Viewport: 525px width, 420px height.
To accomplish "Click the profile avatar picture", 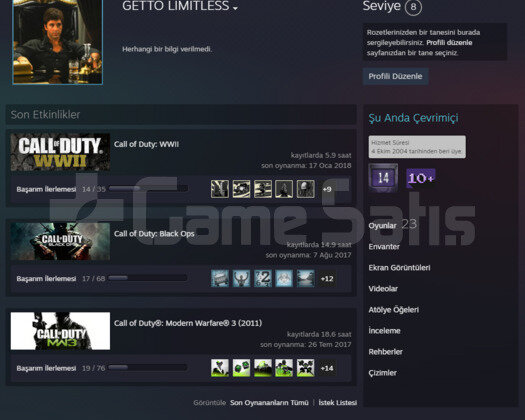I will pos(58,42).
